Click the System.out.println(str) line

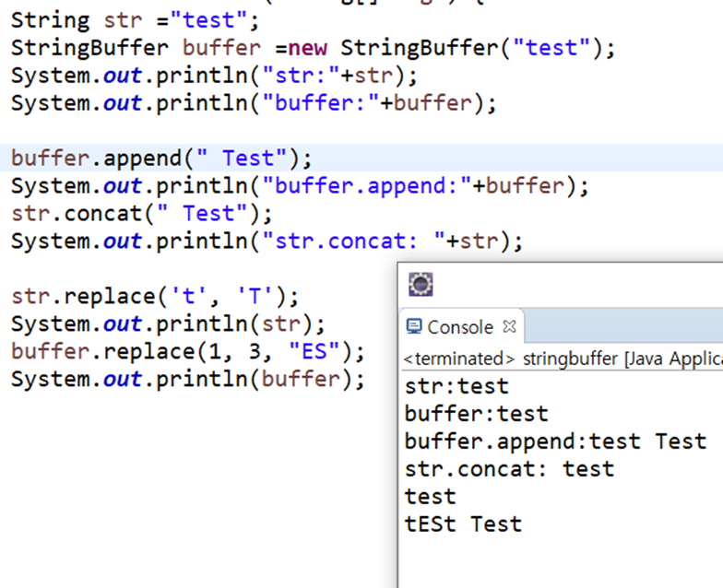pyautogui.click(x=168, y=324)
